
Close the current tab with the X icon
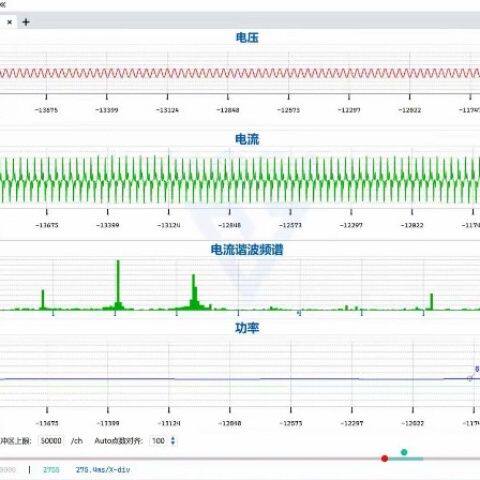[x=10, y=22]
